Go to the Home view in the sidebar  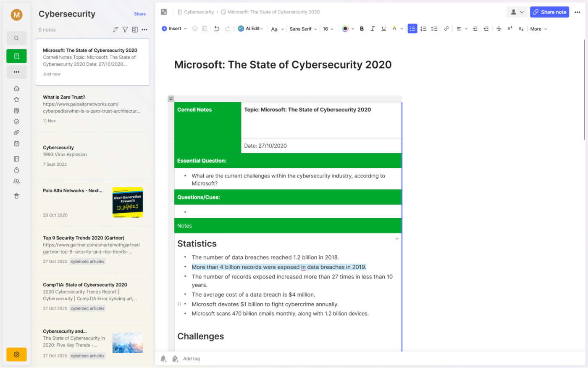pos(16,88)
